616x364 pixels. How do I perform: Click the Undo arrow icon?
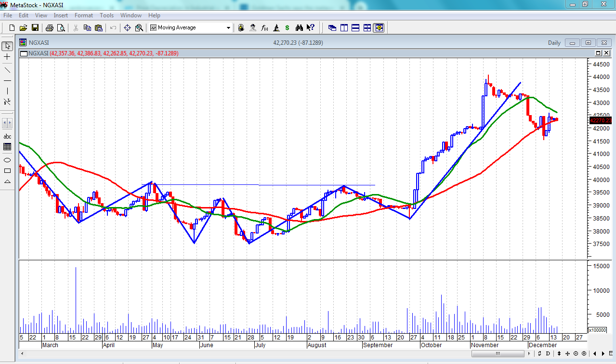[x=113, y=28]
